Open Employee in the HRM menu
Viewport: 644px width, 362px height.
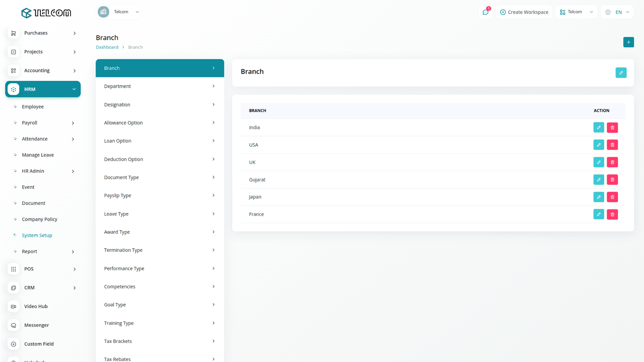[33, 107]
